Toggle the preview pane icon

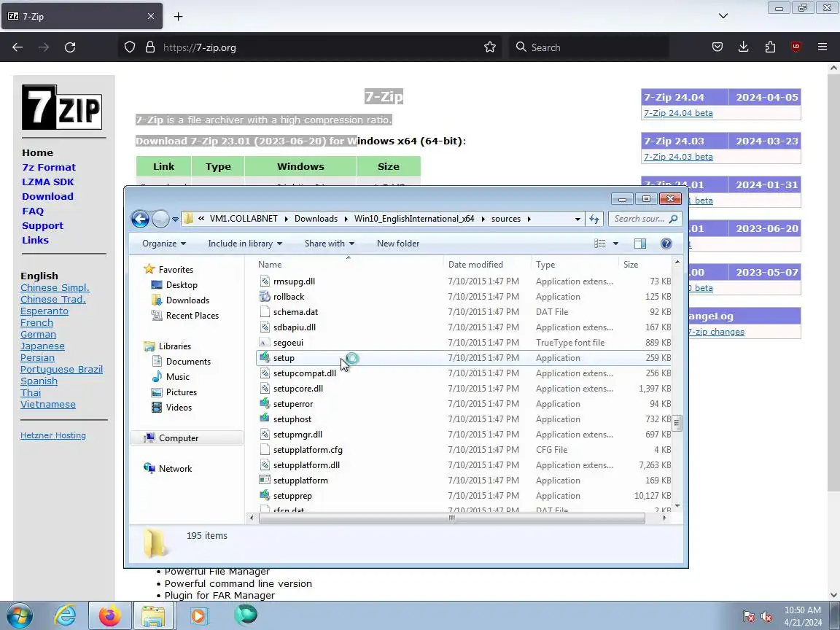[x=640, y=244]
